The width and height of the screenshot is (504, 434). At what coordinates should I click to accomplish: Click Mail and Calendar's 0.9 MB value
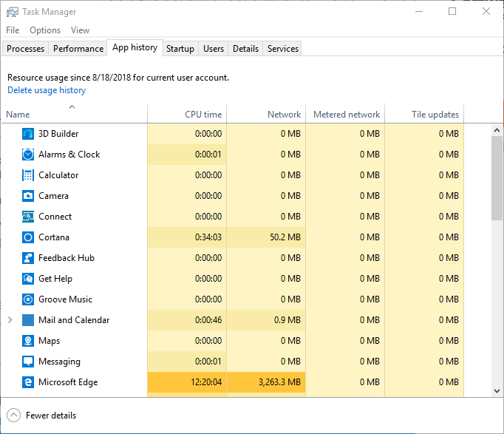tap(287, 320)
